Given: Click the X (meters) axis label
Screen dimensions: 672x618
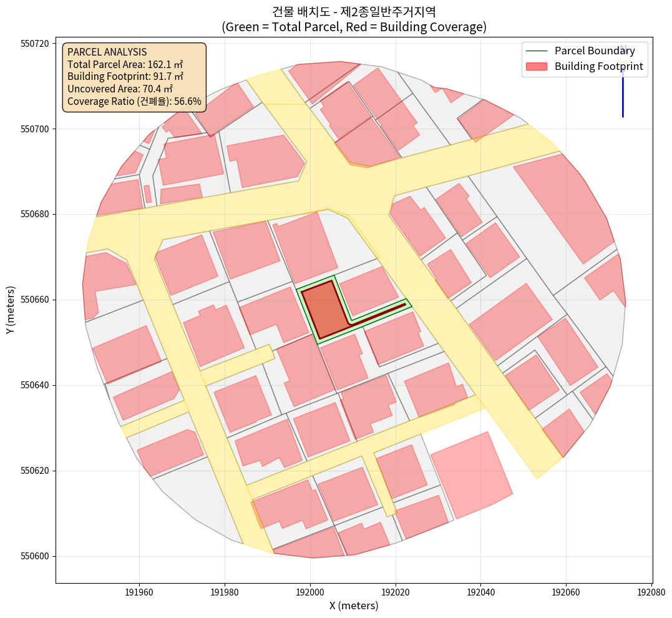Looking at the screenshot, I should pyautogui.click(x=354, y=606).
